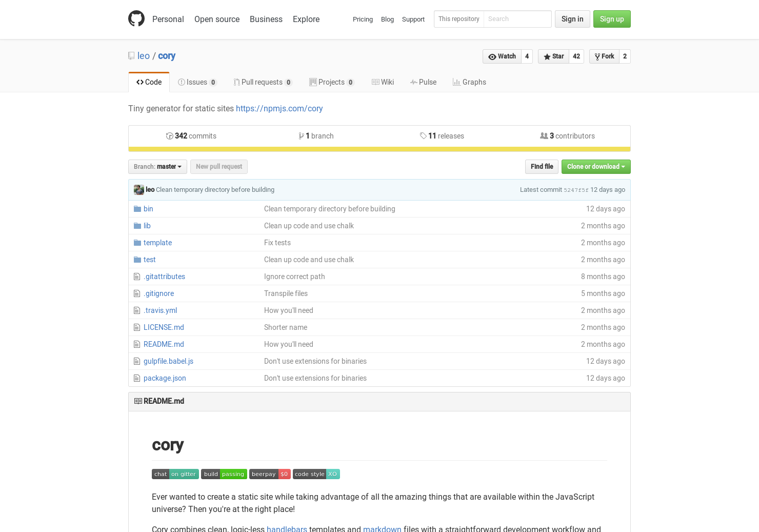759x532 pixels.
Task: Click the Explore nav item
Action: tap(306, 19)
